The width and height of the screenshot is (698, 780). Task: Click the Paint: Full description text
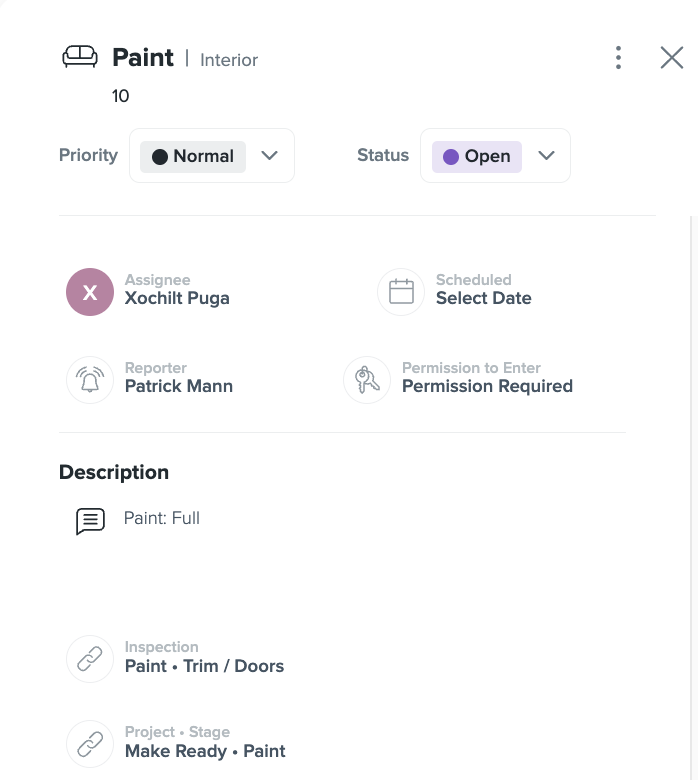tap(162, 518)
